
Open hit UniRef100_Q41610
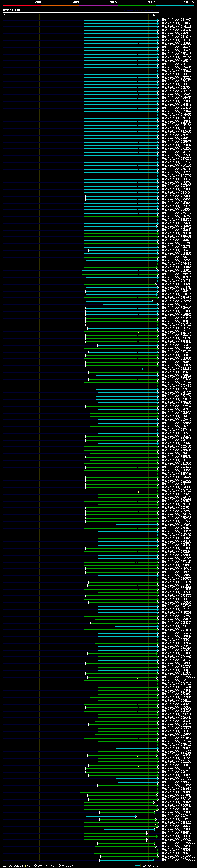click(x=177, y=372)
